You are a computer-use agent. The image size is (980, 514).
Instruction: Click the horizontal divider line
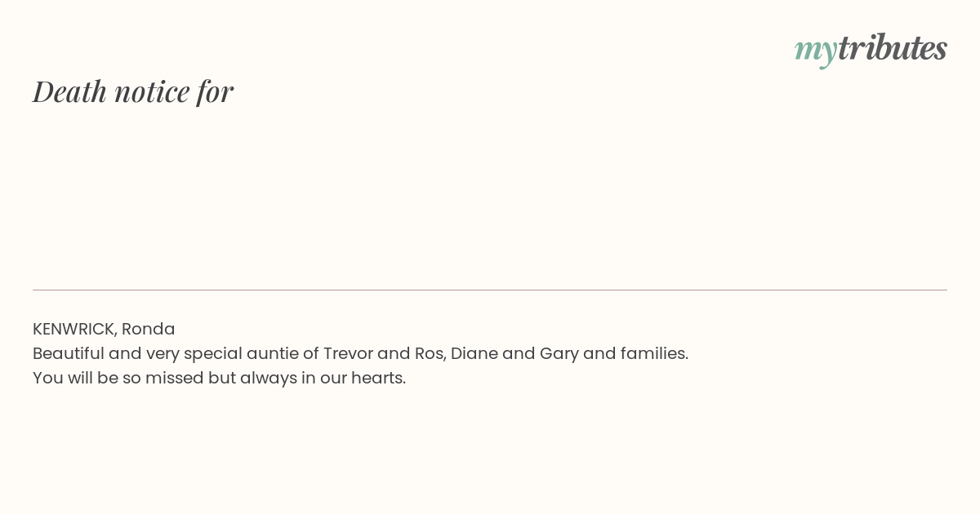pyautogui.click(x=490, y=290)
